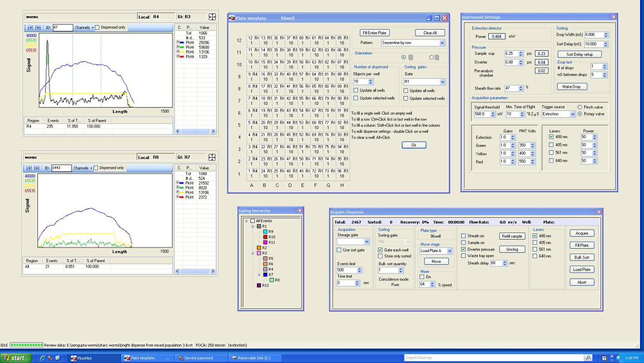Open the Pattern dropdown in Plate template
Image resolution: width=644 pixels, height=363 pixels.
(442, 43)
